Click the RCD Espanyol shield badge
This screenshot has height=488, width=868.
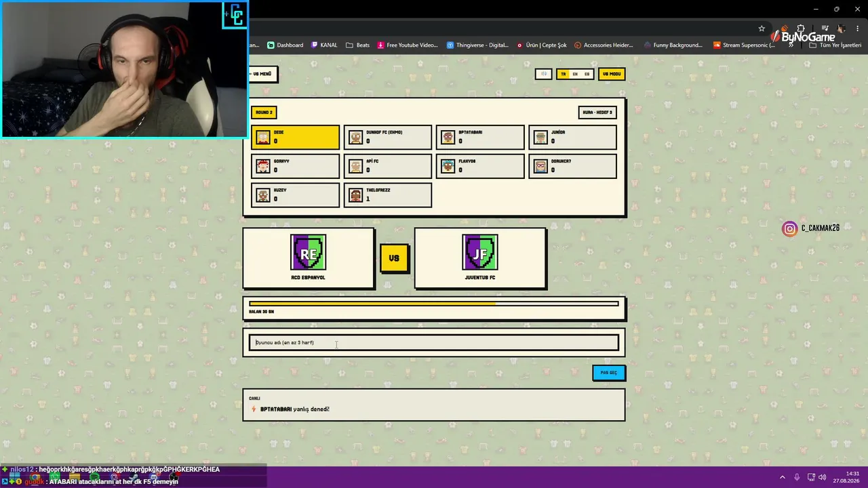(x=309, y=252)
